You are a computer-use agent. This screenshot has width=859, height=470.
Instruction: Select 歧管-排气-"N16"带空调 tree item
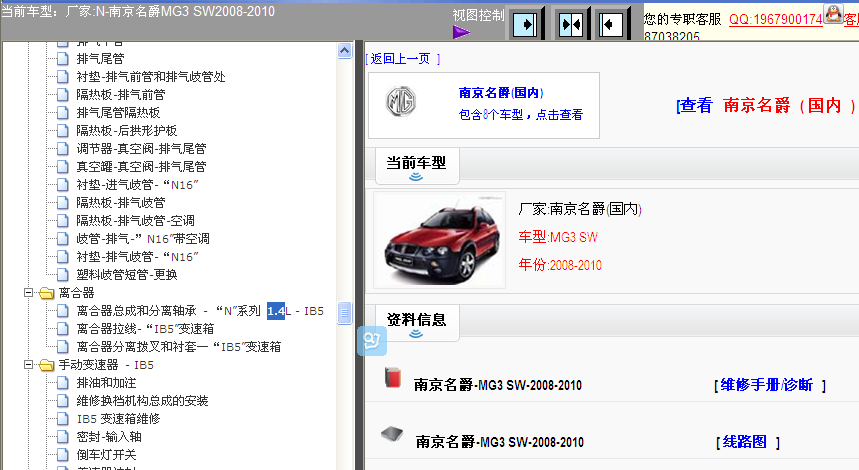(x=143, y=239)
